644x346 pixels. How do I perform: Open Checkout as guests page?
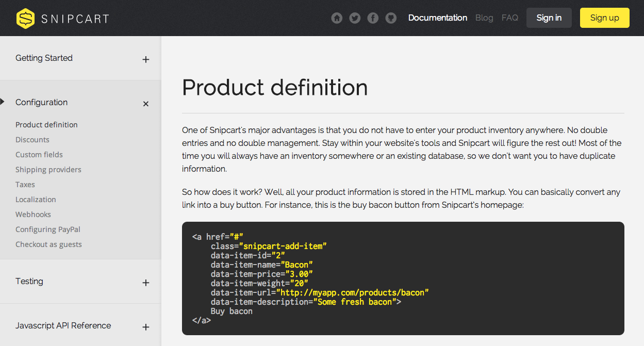tap(48, 244)
